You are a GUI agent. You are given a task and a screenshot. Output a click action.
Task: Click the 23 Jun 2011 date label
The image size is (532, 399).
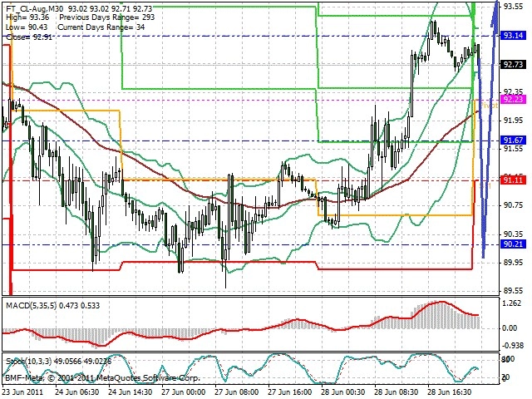pos(23,392)
